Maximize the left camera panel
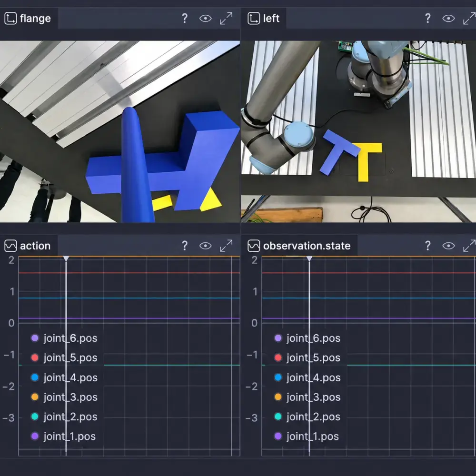The image size is (476, 476). point(469,19)
